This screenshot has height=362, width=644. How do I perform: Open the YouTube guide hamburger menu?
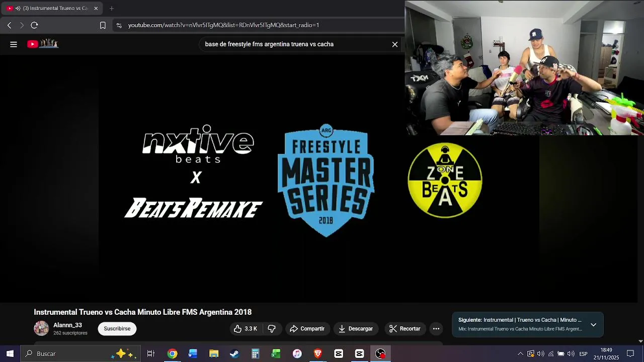[14, 44]
